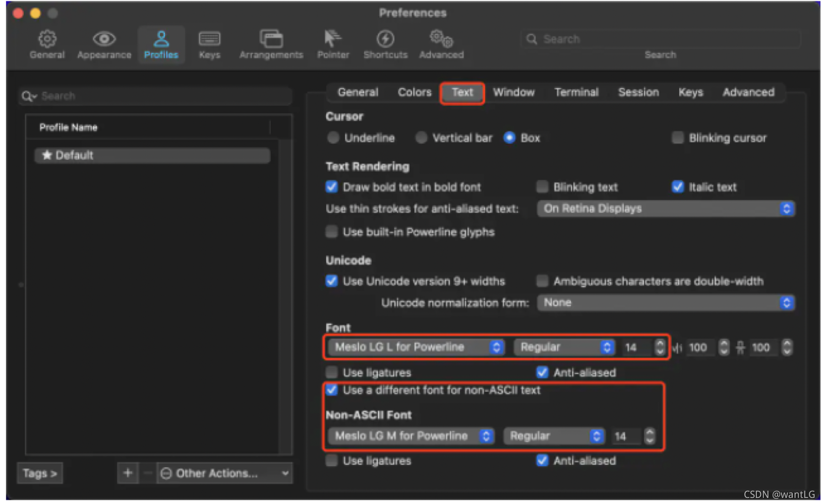Screen dimensions: 823x504
Task: Click the magnifier icon in the toolbar search
Action: pyautogui.click(x=532, y=39)
